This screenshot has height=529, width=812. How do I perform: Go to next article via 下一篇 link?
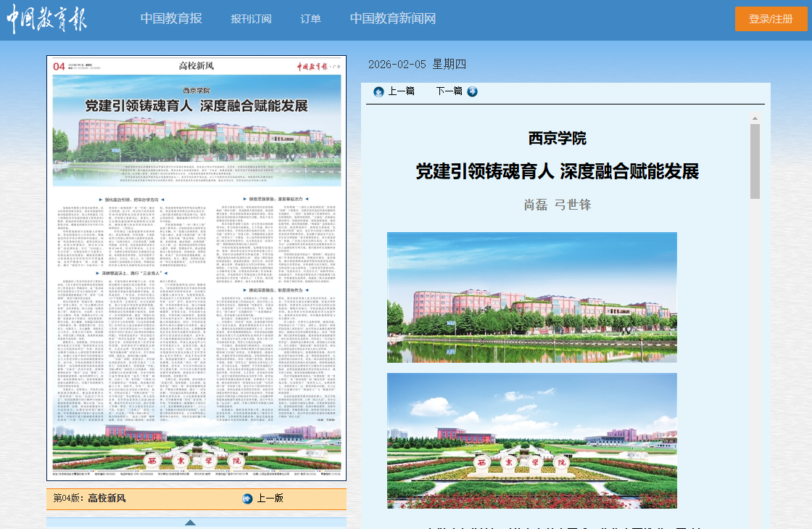pos(449,91)
